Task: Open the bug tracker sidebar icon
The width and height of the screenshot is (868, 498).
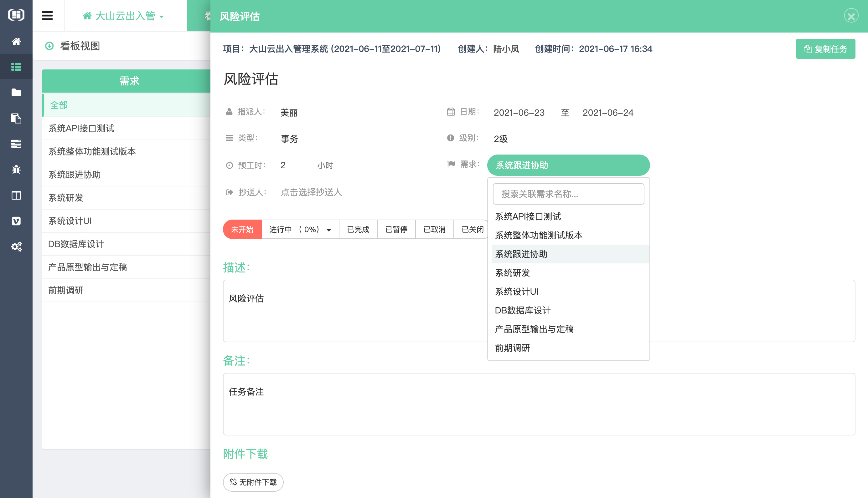Action: pyautogui.click(x=16, y=170)
